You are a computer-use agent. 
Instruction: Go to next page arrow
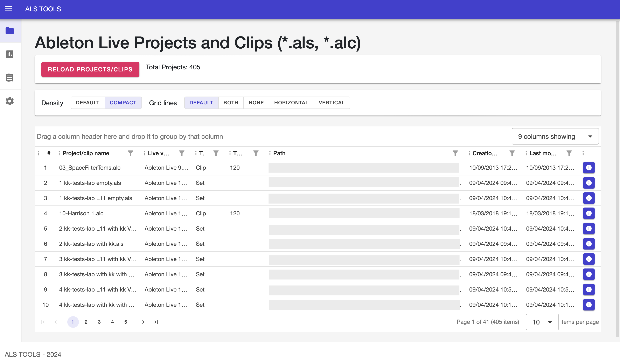(x=143, y=322)
